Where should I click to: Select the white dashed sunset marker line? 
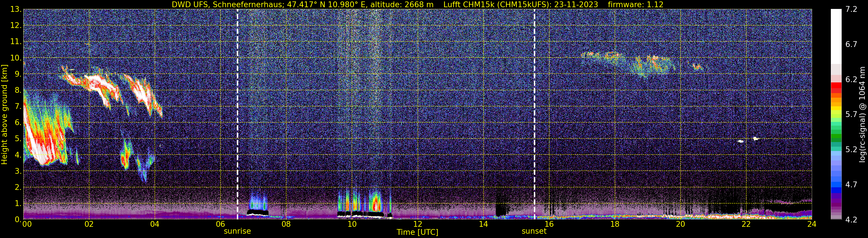[534, 114]
